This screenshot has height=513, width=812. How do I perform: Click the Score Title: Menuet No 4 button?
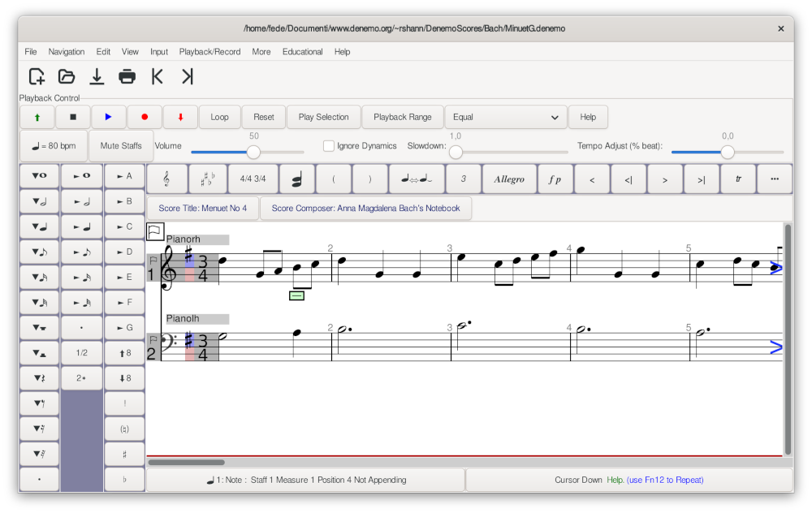203,209
